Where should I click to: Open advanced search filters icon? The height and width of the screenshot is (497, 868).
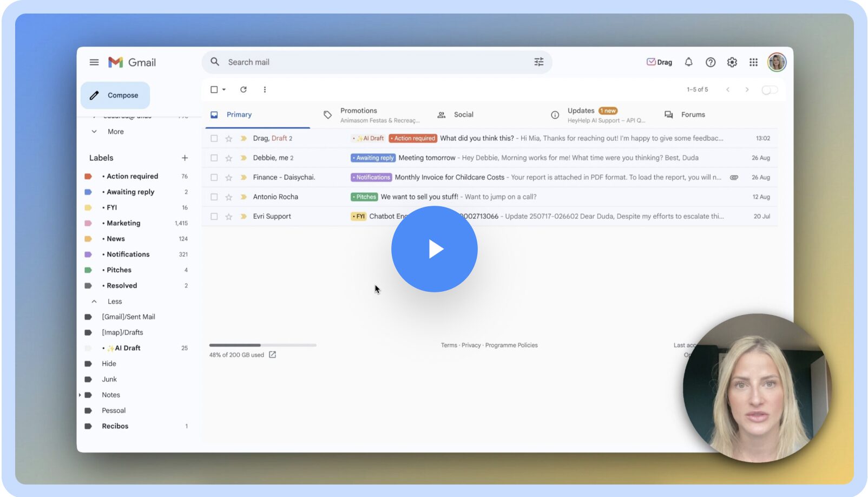(x=538, y=62)
